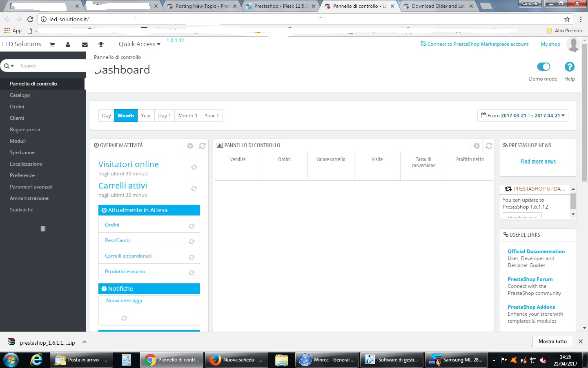This screenshot has height=368, width=588.
Task: Open the Official Documentation link
Action: [536, 251]
